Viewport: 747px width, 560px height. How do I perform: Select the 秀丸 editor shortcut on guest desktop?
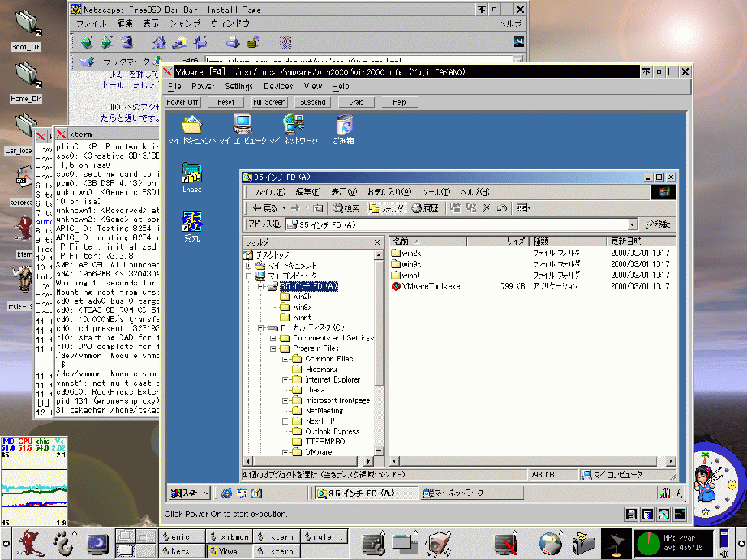point(192,226)
